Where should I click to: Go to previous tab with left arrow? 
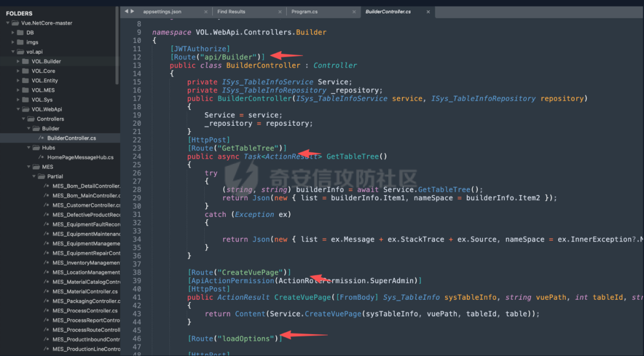(126, 11)
